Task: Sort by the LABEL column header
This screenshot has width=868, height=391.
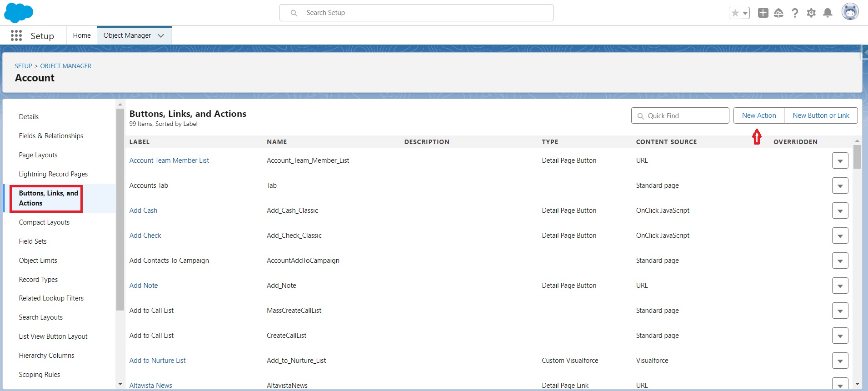Action: pos(140,142)
